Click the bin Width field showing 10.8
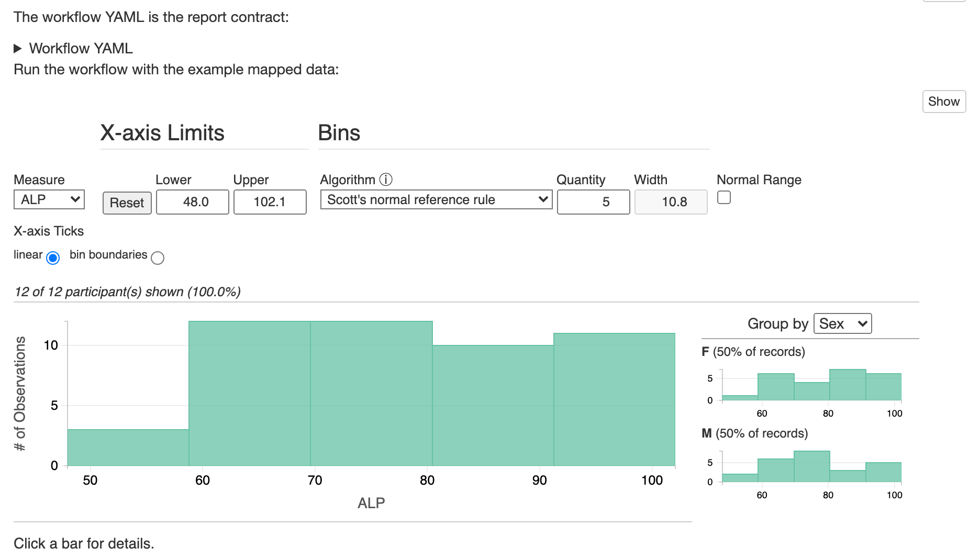Image resolution: width=980 pixels, height=560 pixels. pos(671,202)
